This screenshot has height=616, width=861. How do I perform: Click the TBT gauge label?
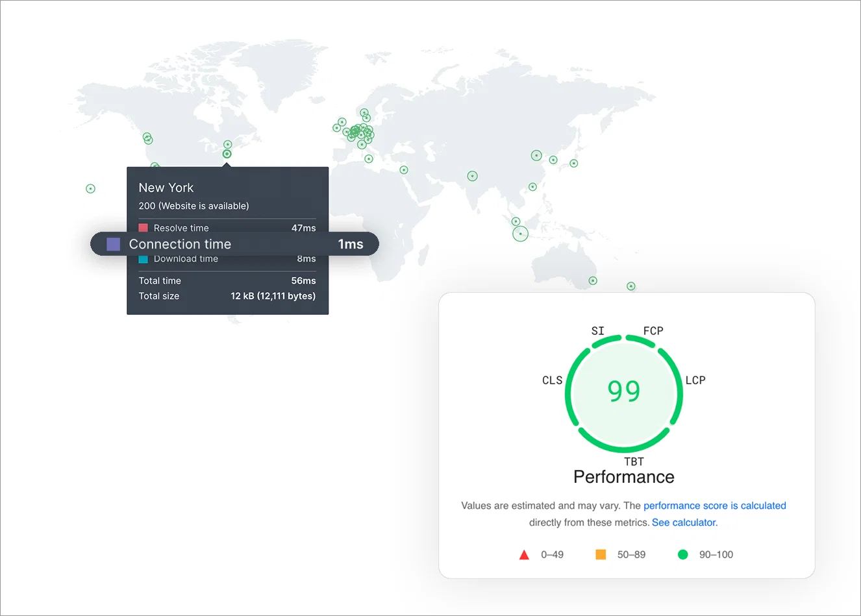(634, 462)
